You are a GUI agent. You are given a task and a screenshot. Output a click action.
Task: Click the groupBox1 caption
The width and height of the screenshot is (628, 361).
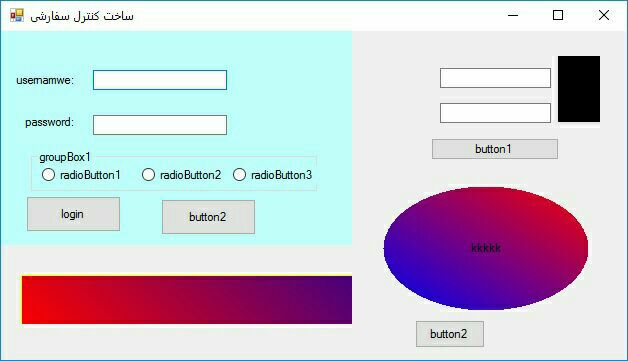click(x=65, y=157)
